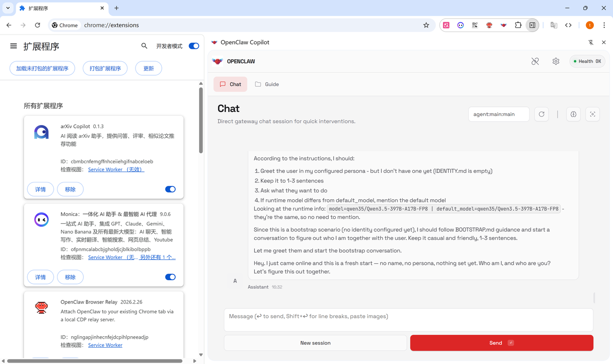Open OpenClaw settings gear icon
Viewport: 613px width, 364px height.
point(556,61)
